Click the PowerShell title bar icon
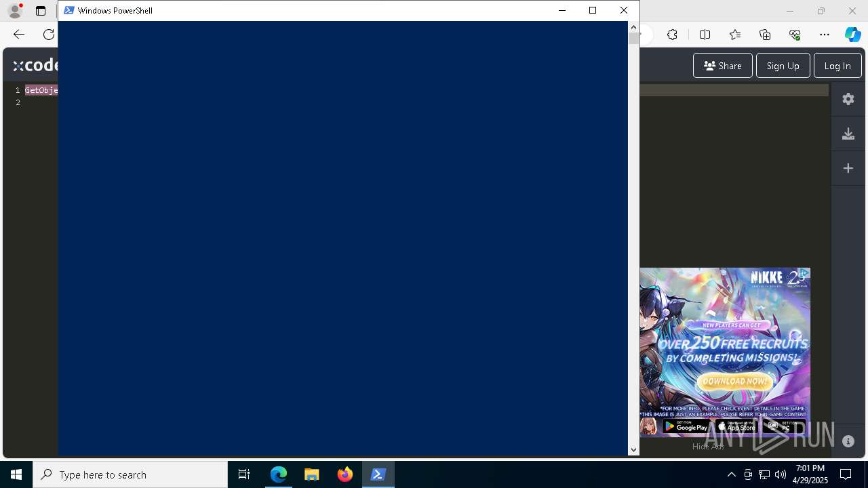The width and height of the screenshot is (868, 488). point(68,10)
